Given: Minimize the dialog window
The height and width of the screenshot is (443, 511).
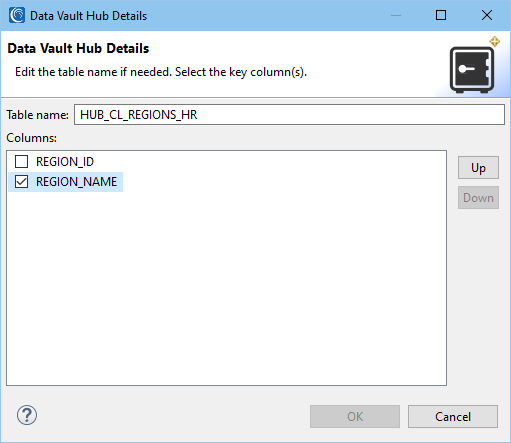Looking at the screenshot, I should click(x=396, y=15).
